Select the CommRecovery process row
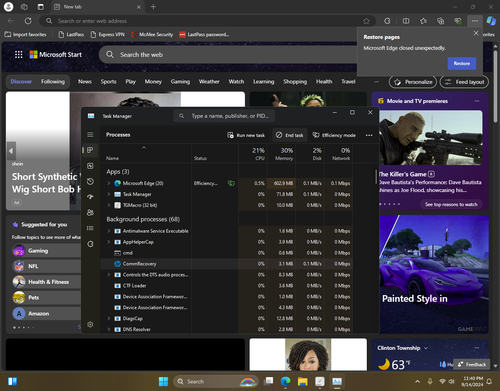This screenshot has height=391, width=500. click(x=227, y=264)
